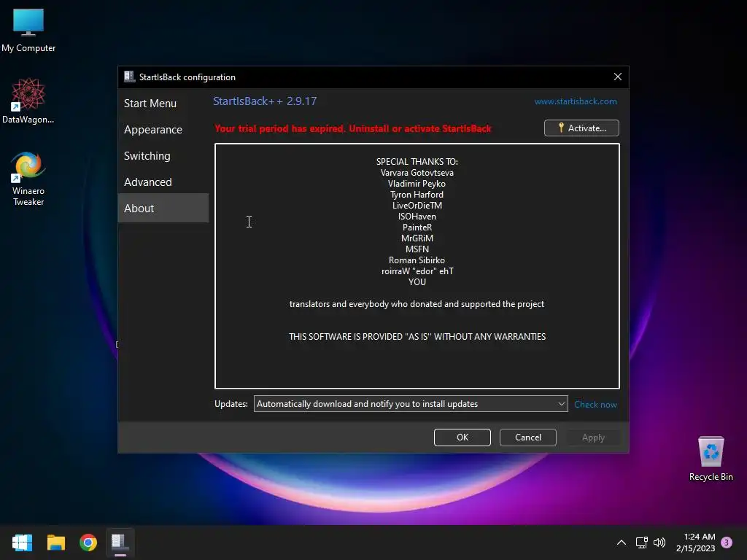
Task: Click the name Roman Sibirko
Action: [417, 260]
